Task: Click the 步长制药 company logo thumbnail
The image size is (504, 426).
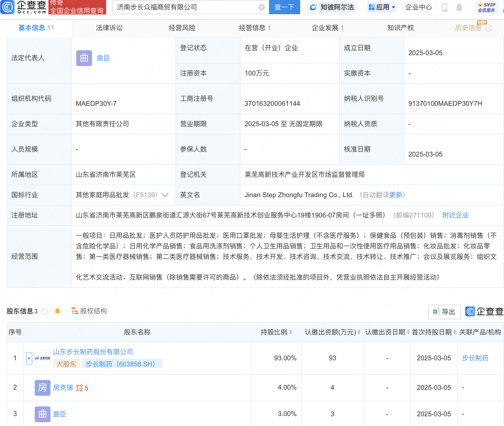Action: point(43,358)
